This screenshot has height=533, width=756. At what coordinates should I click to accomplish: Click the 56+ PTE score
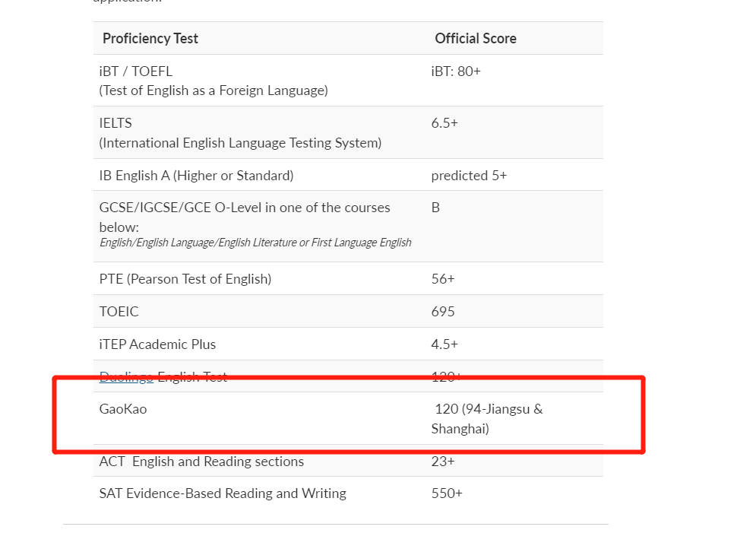pyautogui.click(x=443, y=279)
